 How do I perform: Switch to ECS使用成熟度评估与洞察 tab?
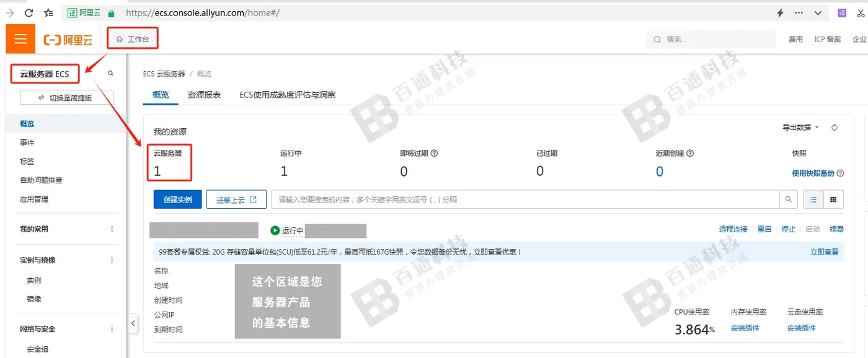(x=288, y=95)
